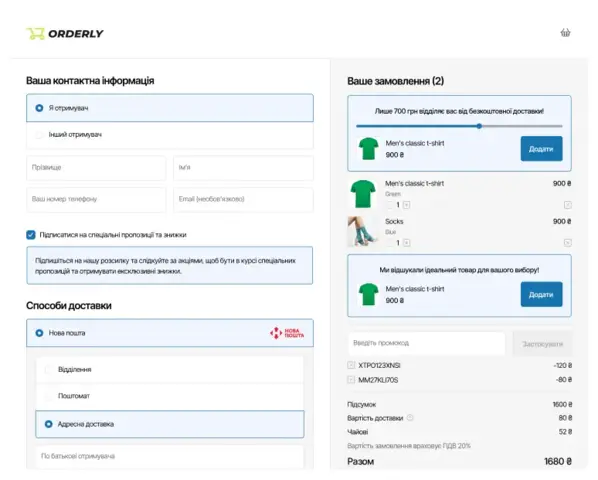Screen dimensions: 598x480
Task: Remove the Men's classic t-shirt from order
Action: (x=567, y=205)
